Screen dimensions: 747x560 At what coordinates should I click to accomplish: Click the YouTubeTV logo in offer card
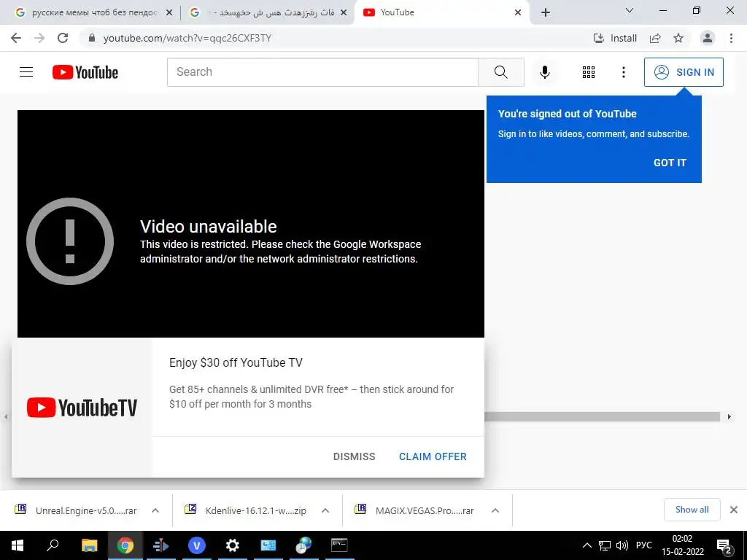(x=82, y=408)
